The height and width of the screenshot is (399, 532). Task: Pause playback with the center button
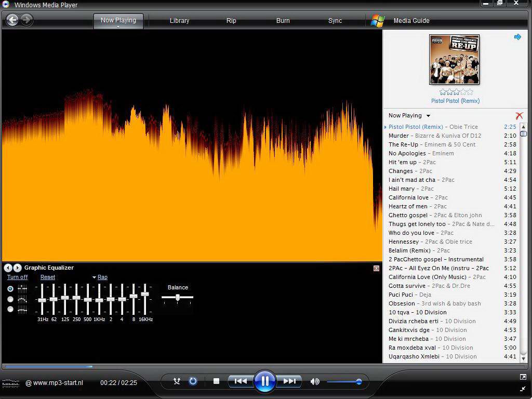point(264,381)
